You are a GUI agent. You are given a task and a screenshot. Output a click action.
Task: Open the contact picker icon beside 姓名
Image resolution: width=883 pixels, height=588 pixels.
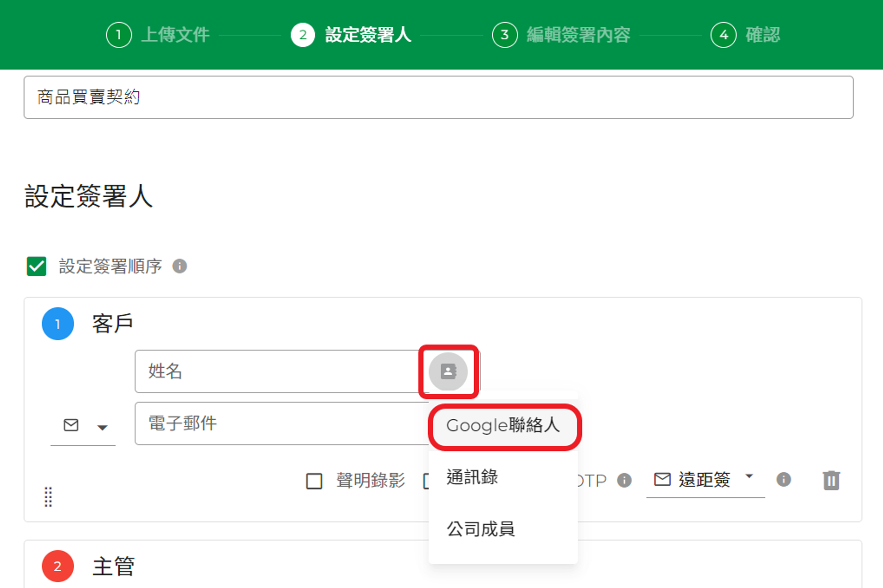[448, 371]
